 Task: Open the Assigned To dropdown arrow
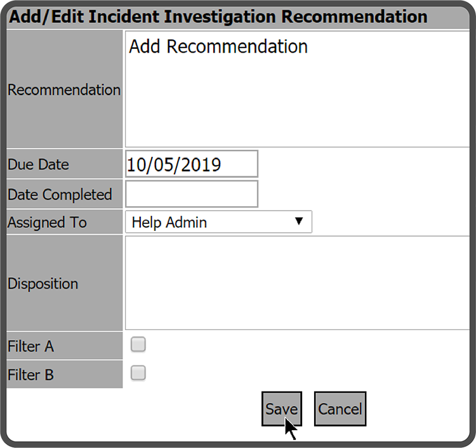[x=299, y=221]
